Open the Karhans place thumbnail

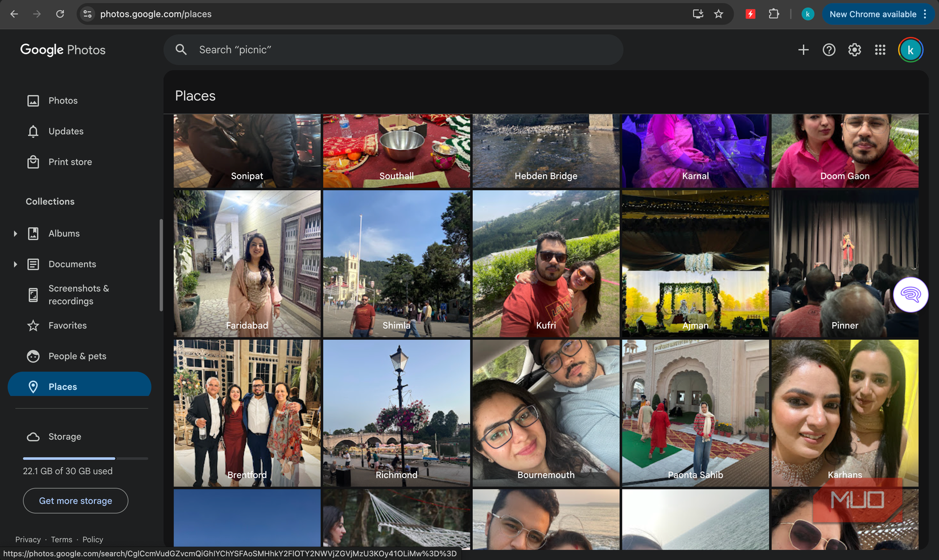click(x=845, y=413)
